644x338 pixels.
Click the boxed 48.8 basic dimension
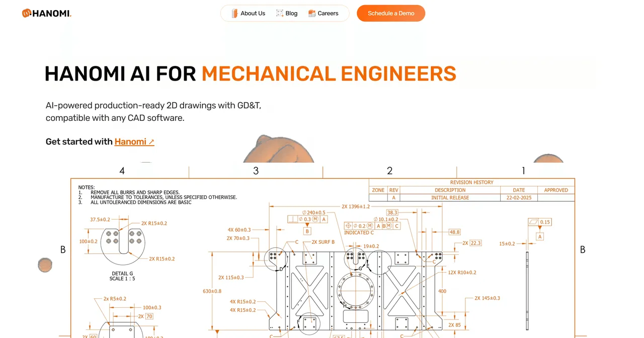point(454,232)
